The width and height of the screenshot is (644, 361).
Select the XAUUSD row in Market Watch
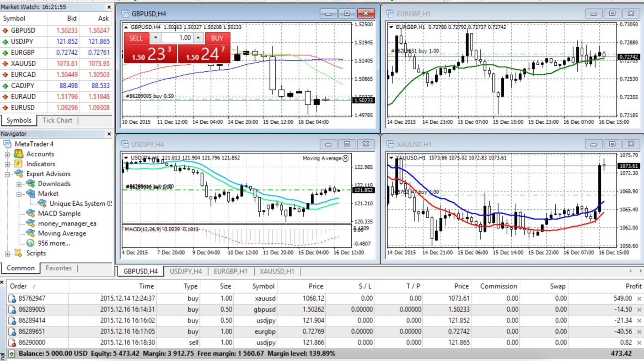56,63
